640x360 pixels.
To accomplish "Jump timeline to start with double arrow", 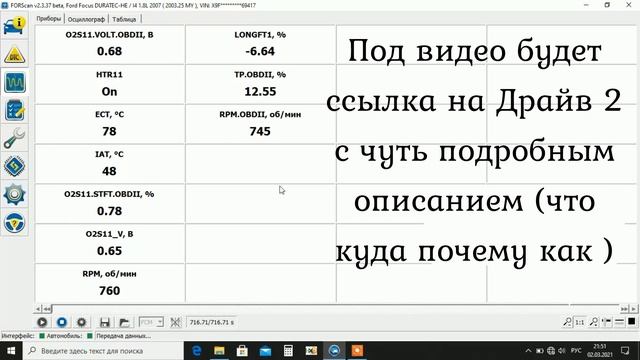I will point(47,309).
